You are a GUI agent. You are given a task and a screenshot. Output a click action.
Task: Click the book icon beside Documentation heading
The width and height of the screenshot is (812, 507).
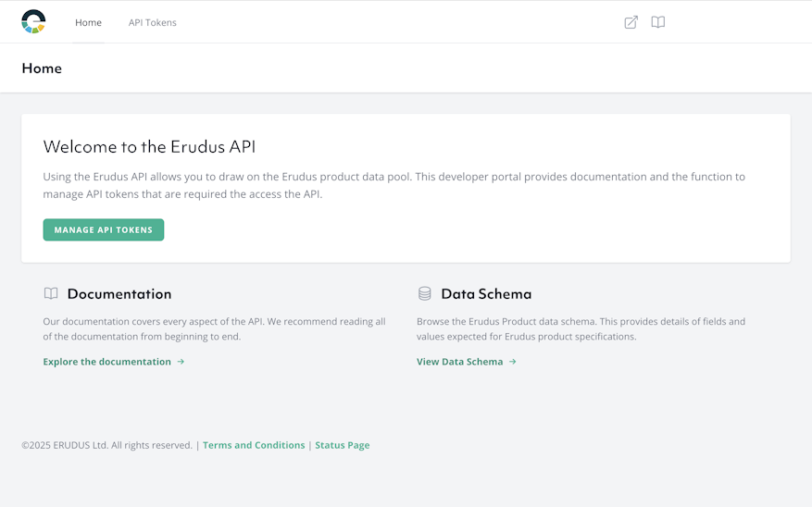(x=51, y=294)
